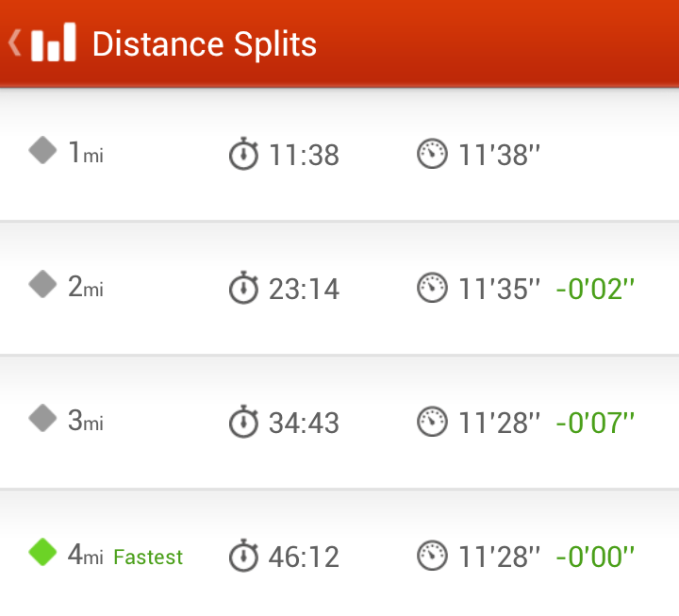Select the 46:12 elapsed time
Image resolution: width=679 pixels, height=616 pixels.
point(304,557)
